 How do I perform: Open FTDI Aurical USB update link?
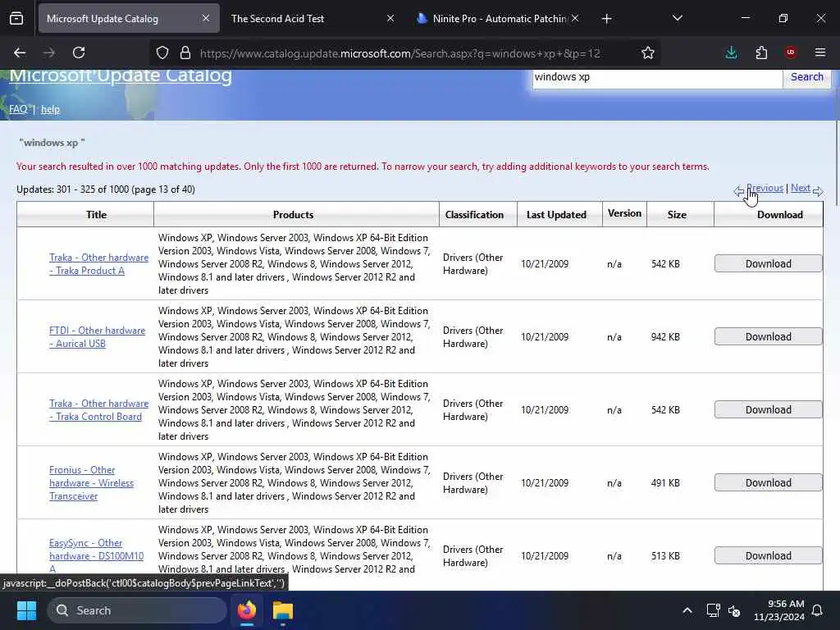pyautogui.click(x=97, y=337)
